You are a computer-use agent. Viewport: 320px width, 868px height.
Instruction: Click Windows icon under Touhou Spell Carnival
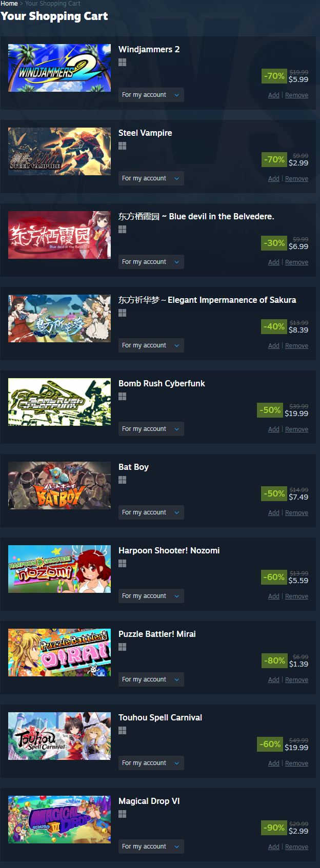(x=122, y=731)
